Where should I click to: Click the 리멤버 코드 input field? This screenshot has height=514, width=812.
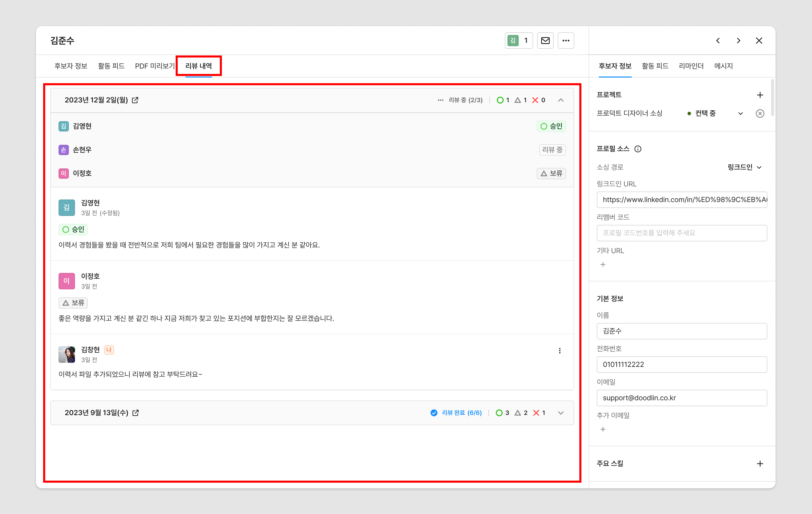pos(682,233)
